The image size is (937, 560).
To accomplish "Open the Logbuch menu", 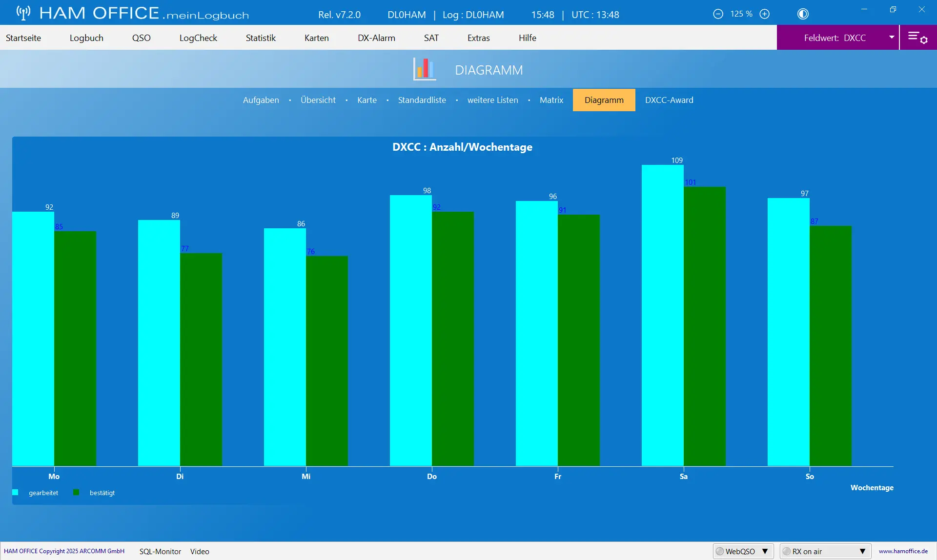I will click(x=86, y=38).
